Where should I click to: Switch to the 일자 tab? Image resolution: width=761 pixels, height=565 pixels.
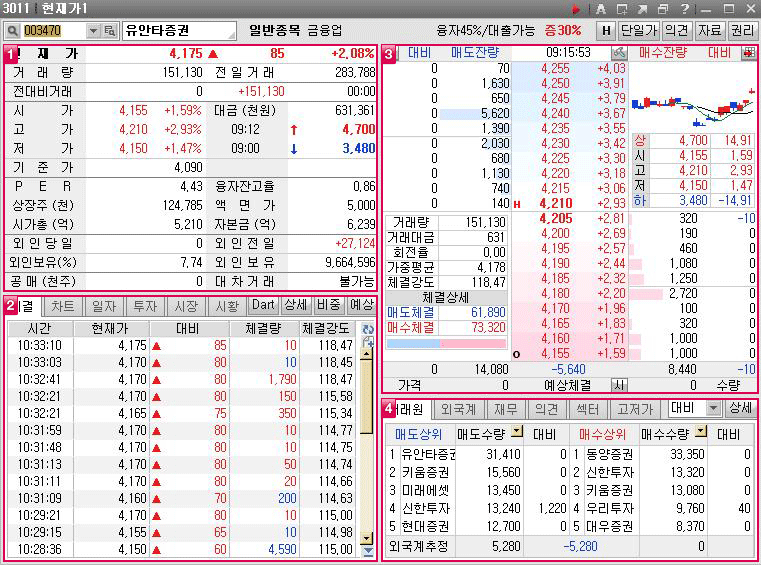coord(104,306)
